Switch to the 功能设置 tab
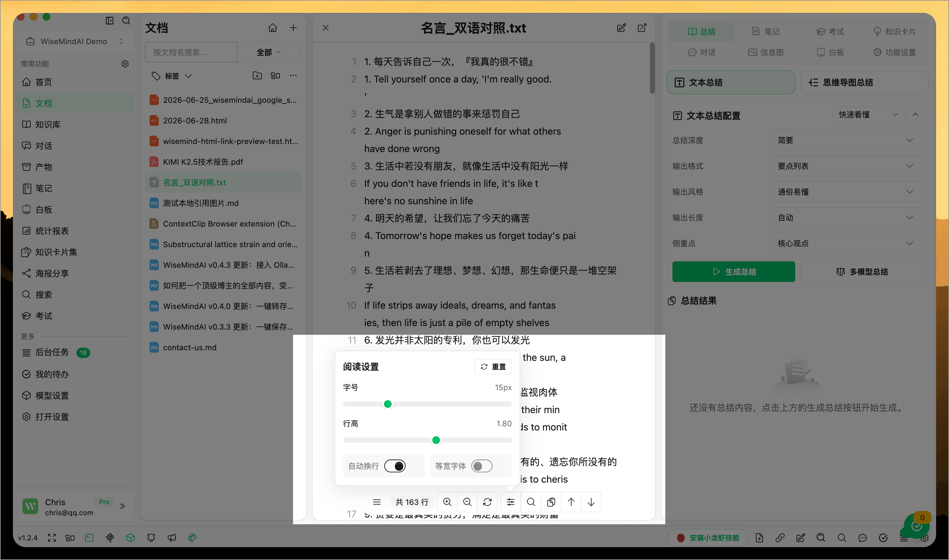The width and height of the screenshot is (949, 560). tap(895, 52)
